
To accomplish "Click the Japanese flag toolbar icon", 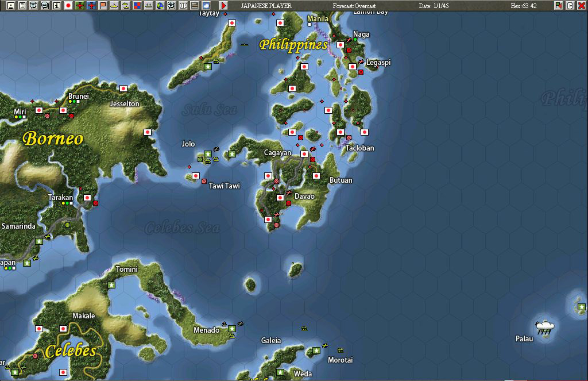I will click(x=68, y=6).
